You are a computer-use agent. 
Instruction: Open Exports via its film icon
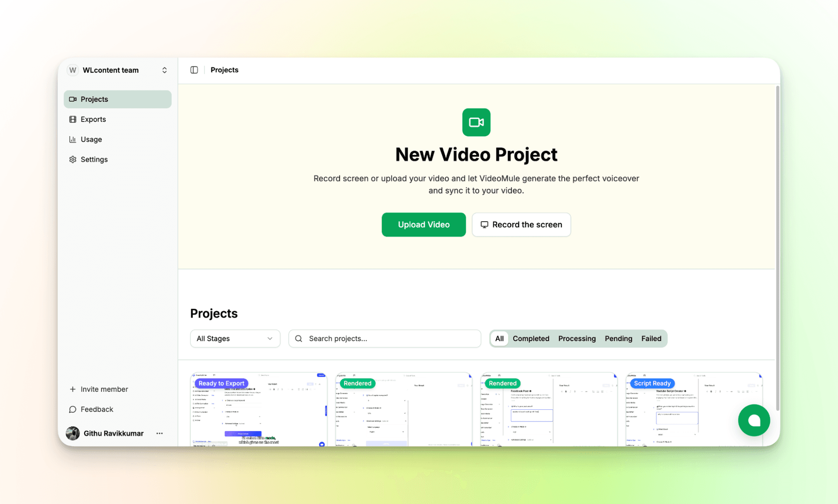72,119
